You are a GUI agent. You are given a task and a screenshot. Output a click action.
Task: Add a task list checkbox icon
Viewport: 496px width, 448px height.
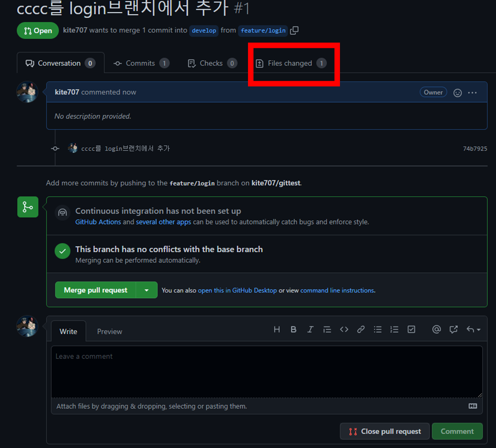411,329
